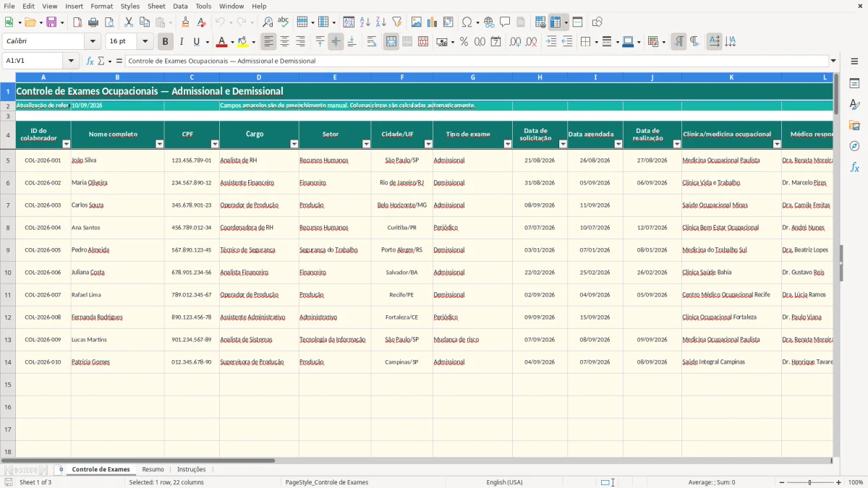The height and width of the screenshot is (488, 868).
Task: Insert a comment
Action: pos(505,22)
